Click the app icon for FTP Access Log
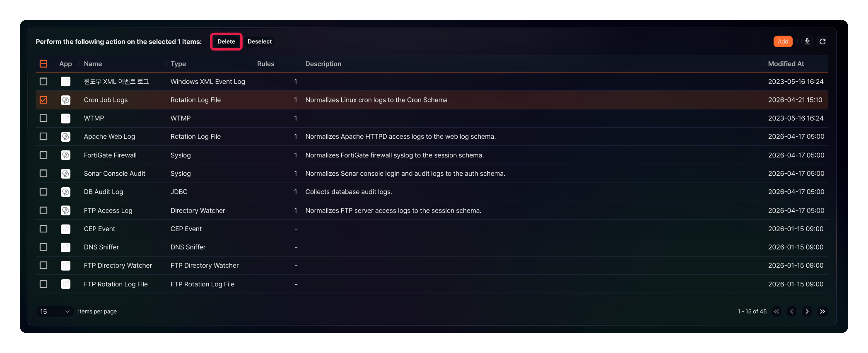This screenshot has height=353, width=868. (x=65, y=210)
